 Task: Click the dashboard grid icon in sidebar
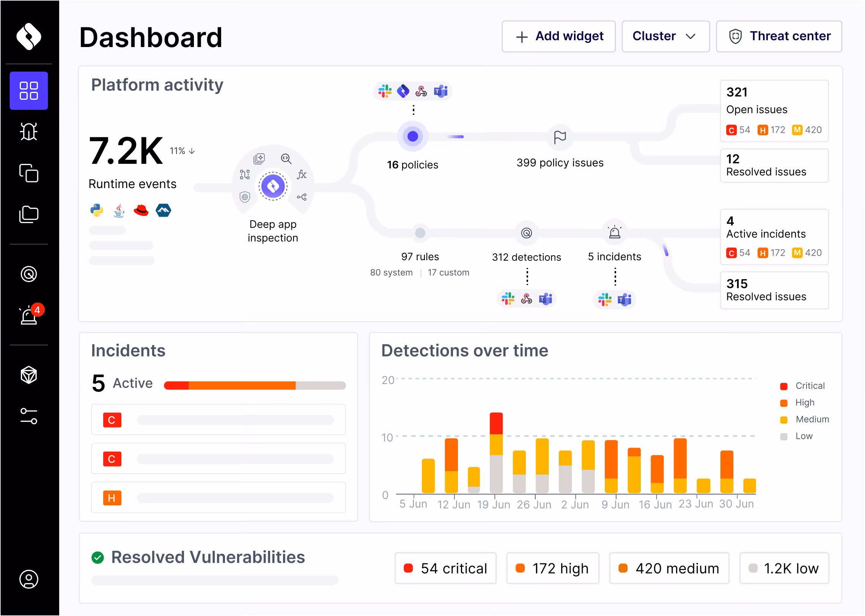point(29,91)
